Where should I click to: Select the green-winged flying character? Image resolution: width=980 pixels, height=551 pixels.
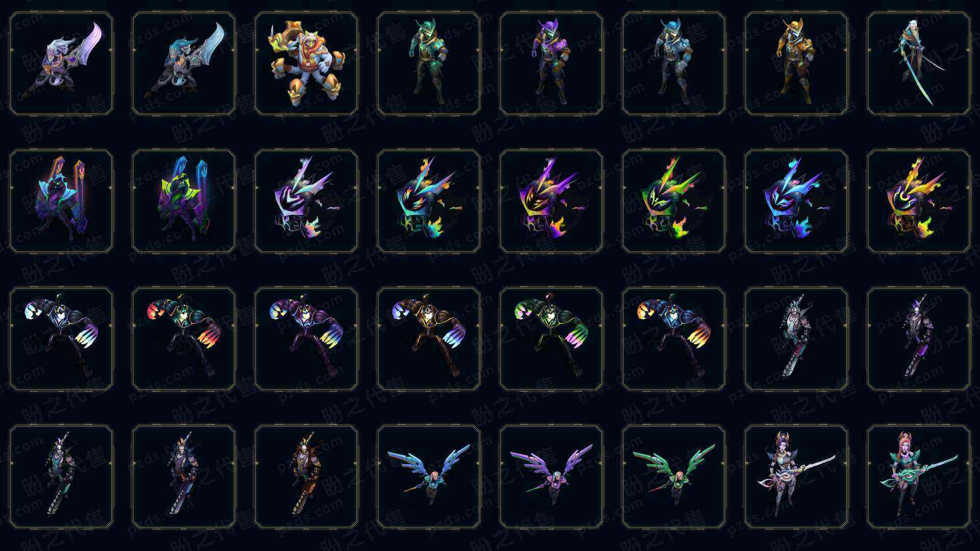coord(674,477)
